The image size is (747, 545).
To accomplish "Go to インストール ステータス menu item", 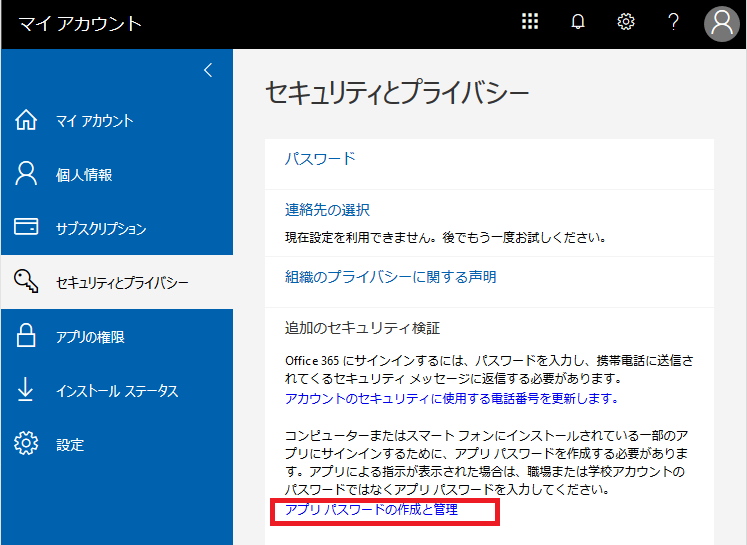I will click(117, 391).
